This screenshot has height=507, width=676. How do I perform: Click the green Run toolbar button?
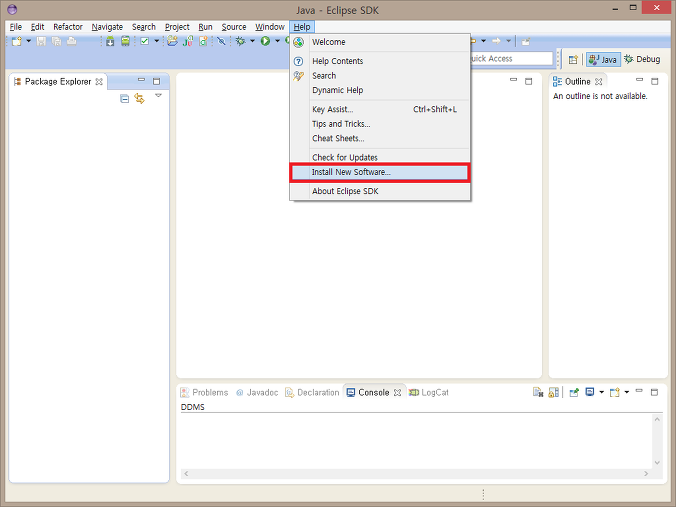[x=266, y=41]
